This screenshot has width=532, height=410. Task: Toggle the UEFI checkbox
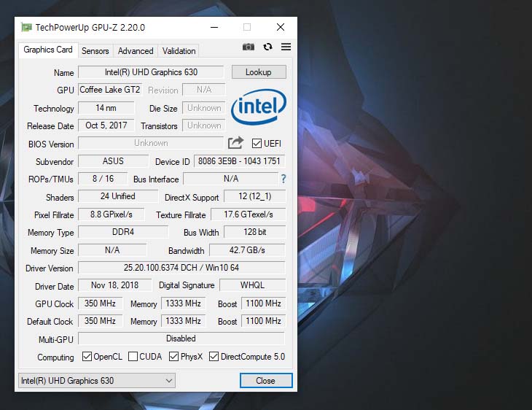257,143
